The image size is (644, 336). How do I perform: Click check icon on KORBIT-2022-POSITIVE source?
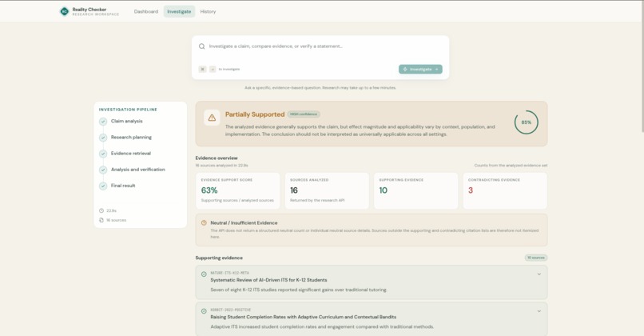(204, 311)
